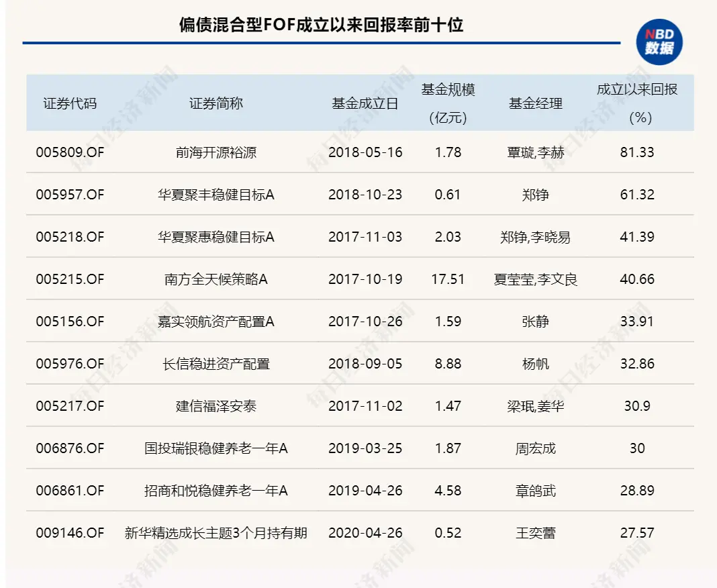Click return value 27.57
The image size is (717, 588).
coord(637,533)
